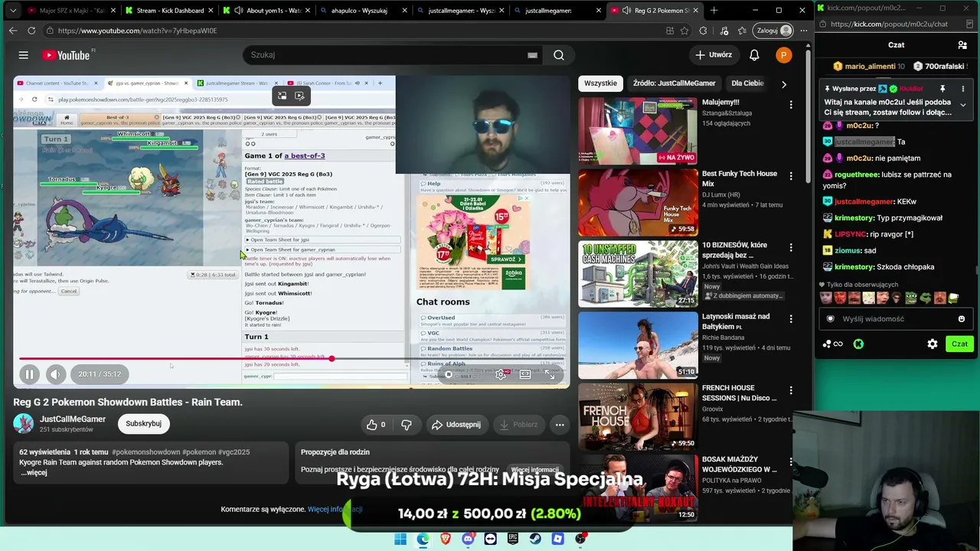
Task: Open the orange P account avatar
Action: pos(782,55)
